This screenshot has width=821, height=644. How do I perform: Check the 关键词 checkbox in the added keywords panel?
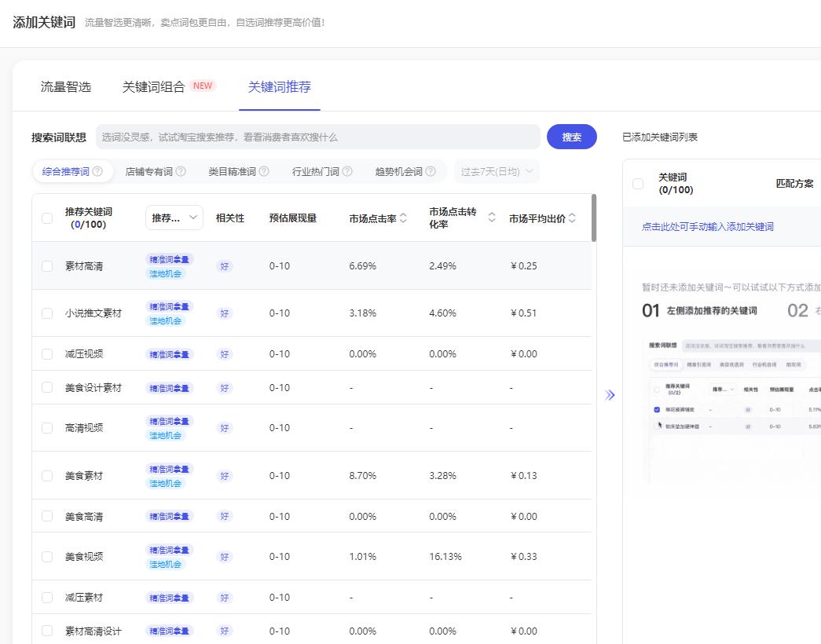click(x=638, y=183)
